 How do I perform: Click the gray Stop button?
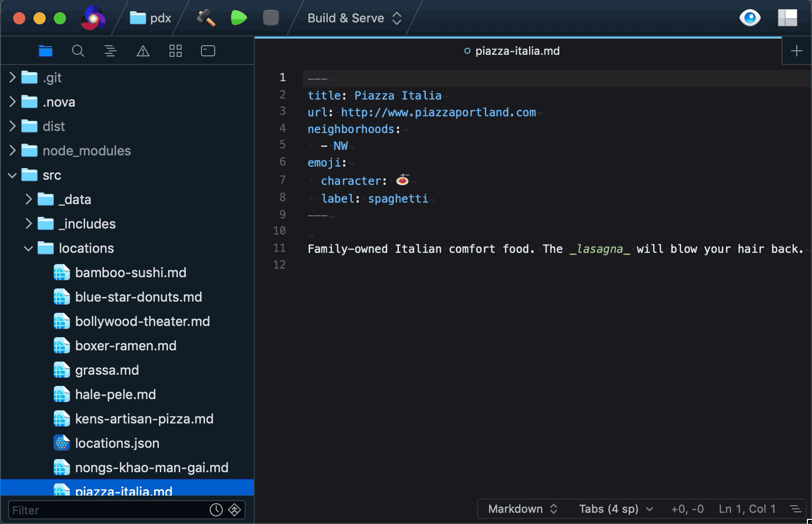pyautogui.click(x=271, y=18)
